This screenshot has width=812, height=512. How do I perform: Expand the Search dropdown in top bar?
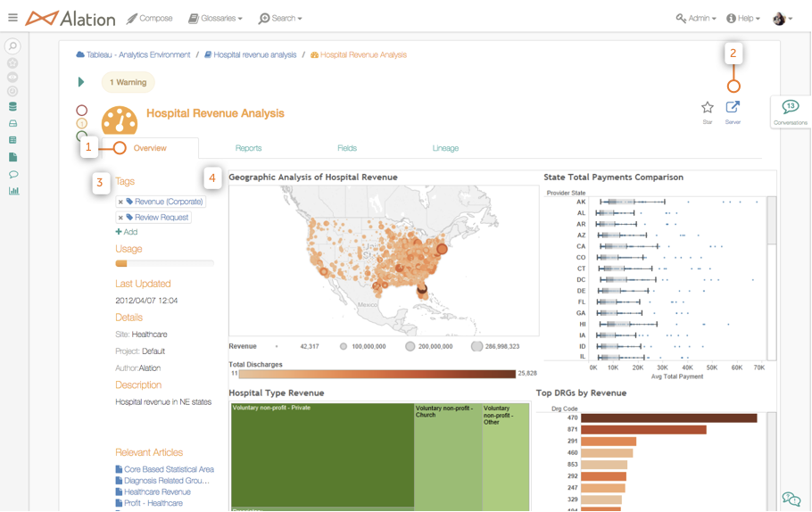[280, 18]
